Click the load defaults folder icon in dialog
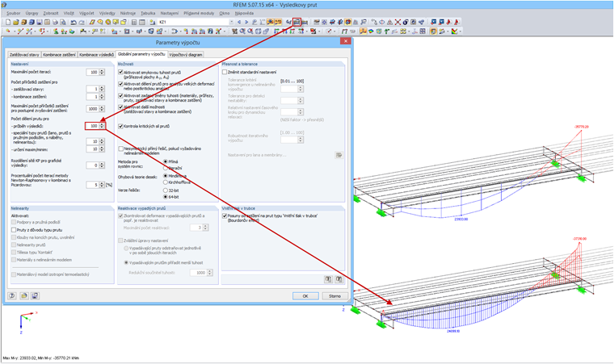 coord(24,296)
